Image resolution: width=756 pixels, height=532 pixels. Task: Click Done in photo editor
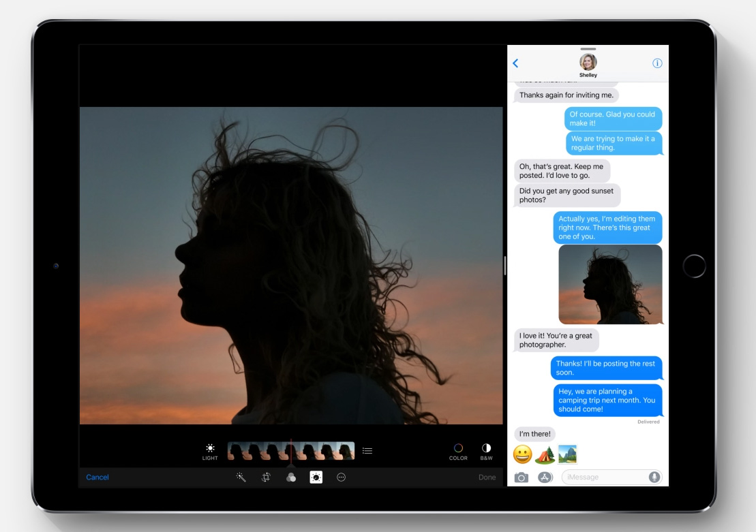pyautogui.click(x=487, y=477)
